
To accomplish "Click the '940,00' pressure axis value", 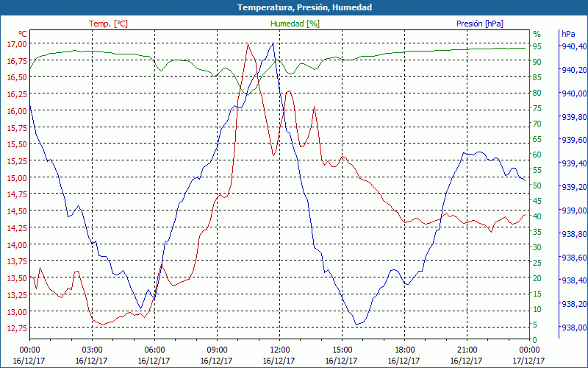I will point(573,93).
